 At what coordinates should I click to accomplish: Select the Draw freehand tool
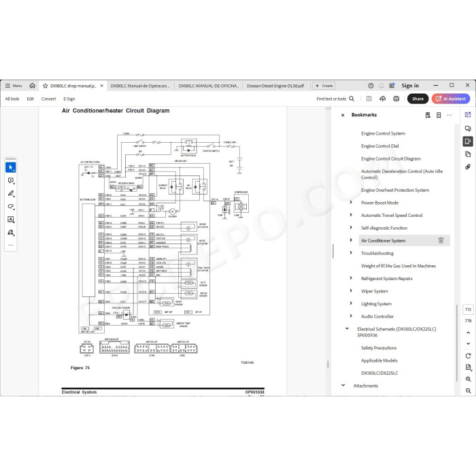click(x=11, y=207)
